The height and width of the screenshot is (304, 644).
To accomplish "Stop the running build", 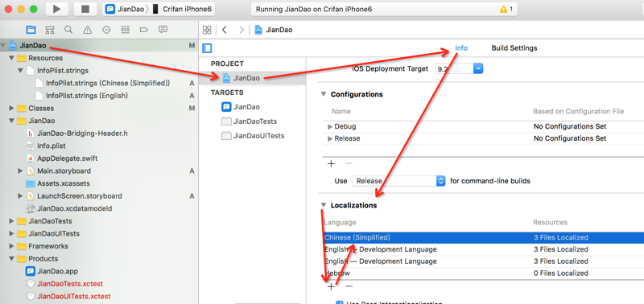I will 85,9.
